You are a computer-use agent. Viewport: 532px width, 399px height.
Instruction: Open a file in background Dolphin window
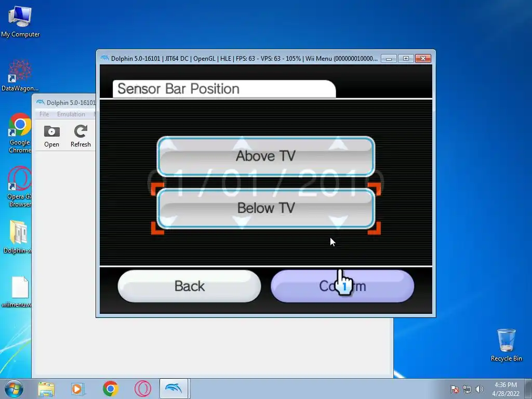pyautogui.click(x=51, y=136)
